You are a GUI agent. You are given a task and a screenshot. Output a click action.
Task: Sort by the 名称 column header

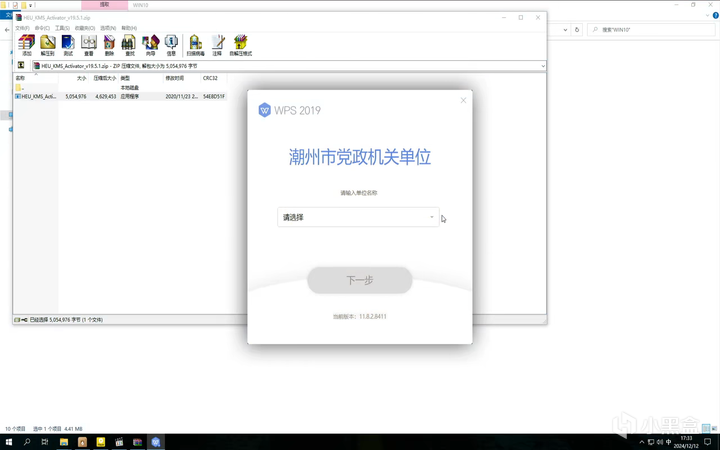[36, 78]
